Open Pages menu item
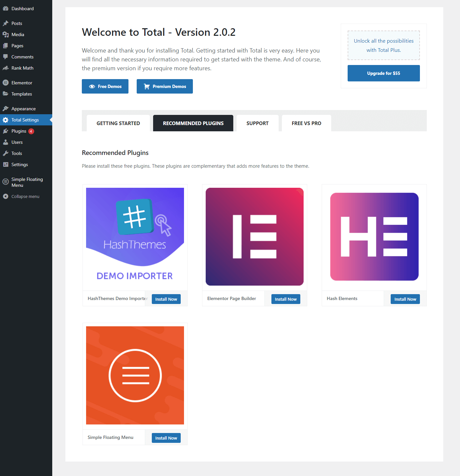 [x=26, y=46]
